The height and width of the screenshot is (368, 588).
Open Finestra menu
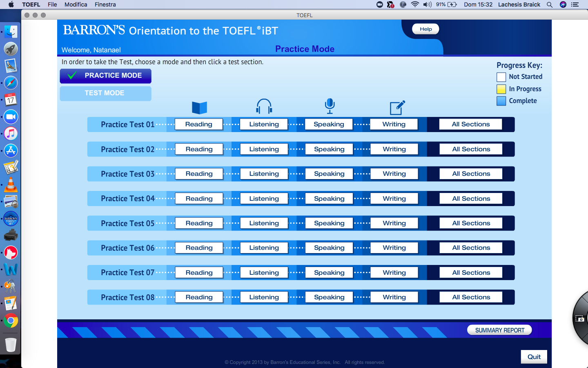click(105, 4)
